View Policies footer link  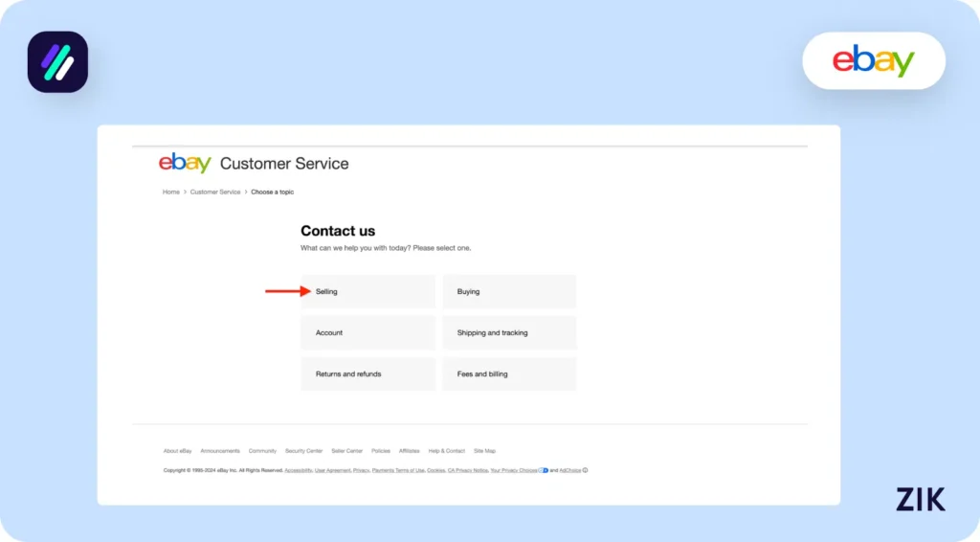coord(381,451)
